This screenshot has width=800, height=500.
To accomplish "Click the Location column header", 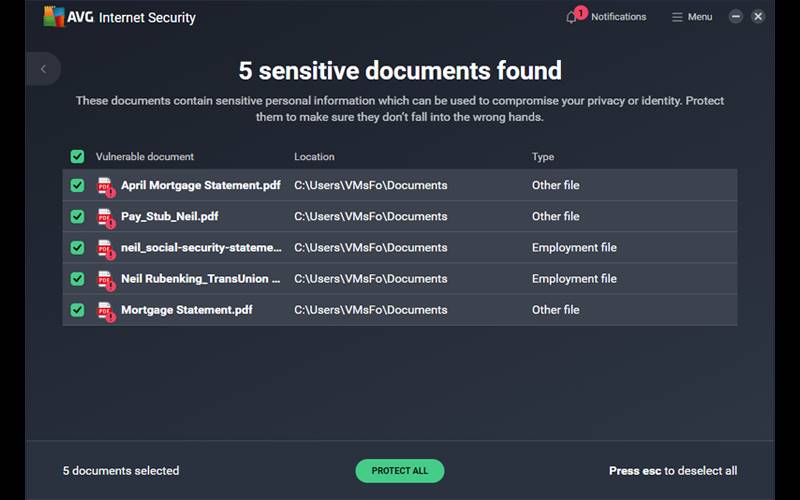I will [314, 157].
